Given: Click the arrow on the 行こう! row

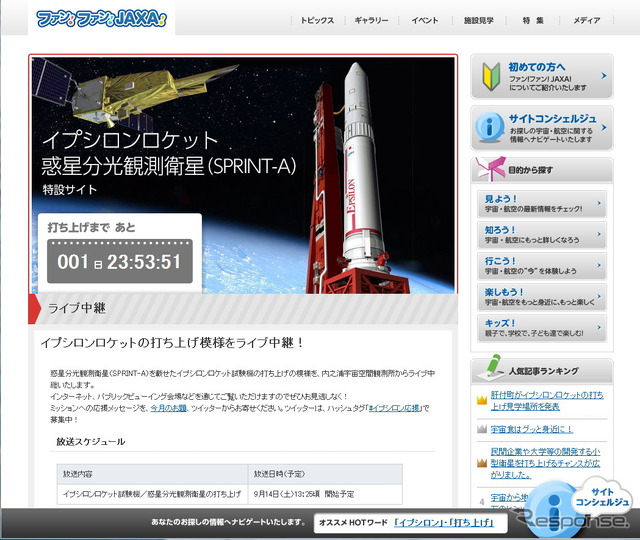Looking at the screenshot, I should pos(599,265).
